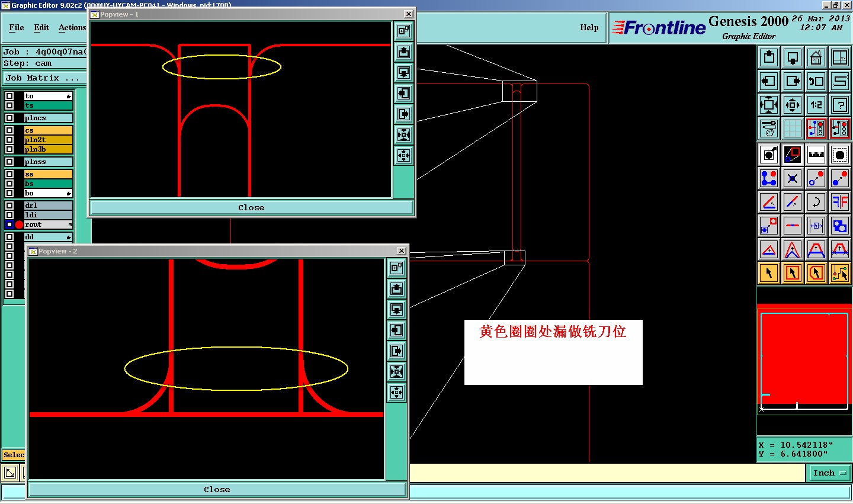Select the plnss layer name

(x=48, y=162)
